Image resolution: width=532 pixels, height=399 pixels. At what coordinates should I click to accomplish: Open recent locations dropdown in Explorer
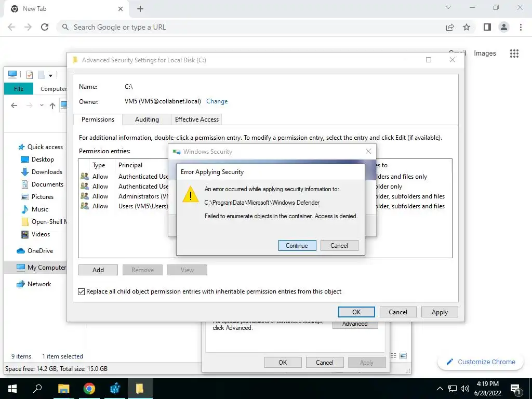[x=42, y=105]
